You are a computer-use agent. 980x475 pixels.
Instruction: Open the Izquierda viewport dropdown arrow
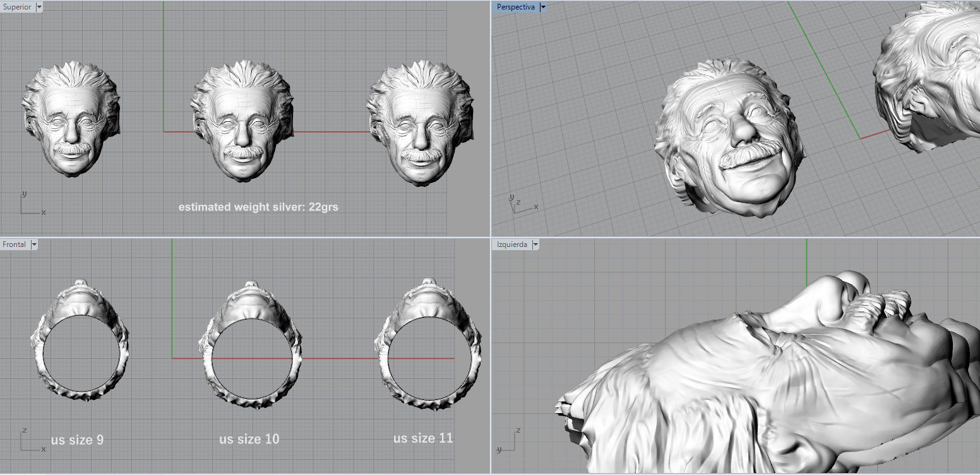535,244
